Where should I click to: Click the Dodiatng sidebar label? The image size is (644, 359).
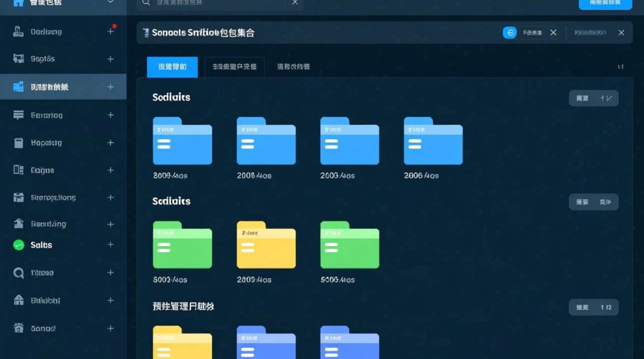coord(46,32)
